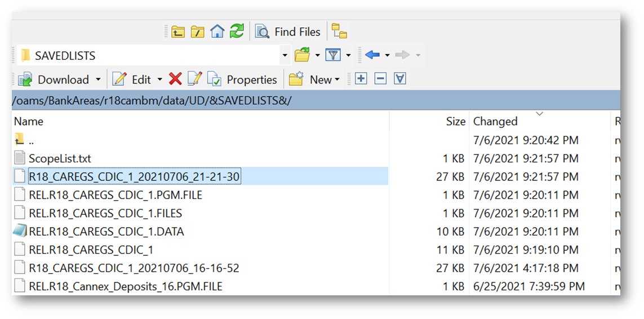Click the open directory folder icon
The image size is (644, 319).
click(303, 55)
